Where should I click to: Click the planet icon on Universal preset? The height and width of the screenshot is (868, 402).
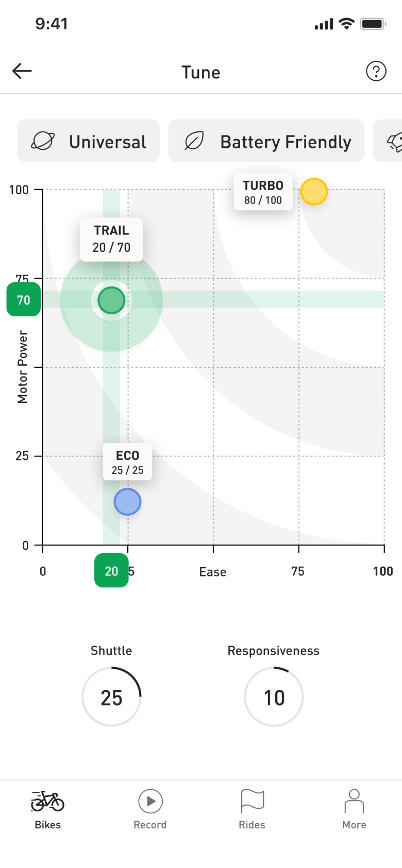coord(43,141)
